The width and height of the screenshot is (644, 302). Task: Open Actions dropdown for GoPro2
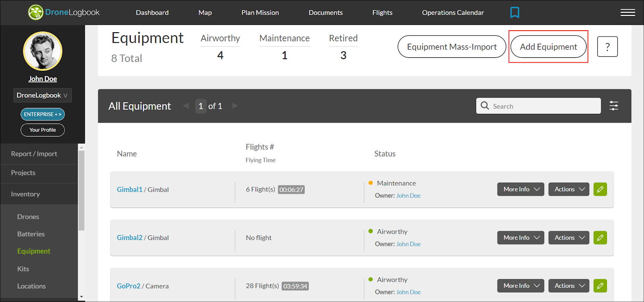(x=569, y=286)
